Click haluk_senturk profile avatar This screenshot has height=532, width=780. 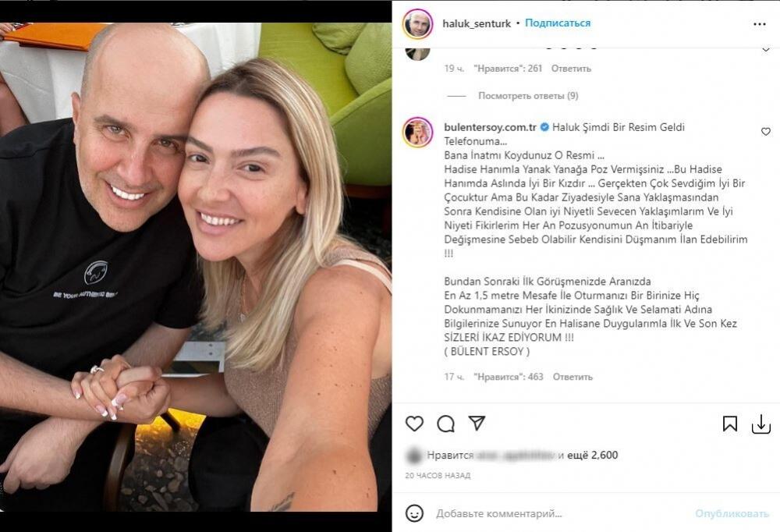coord(417,23)
